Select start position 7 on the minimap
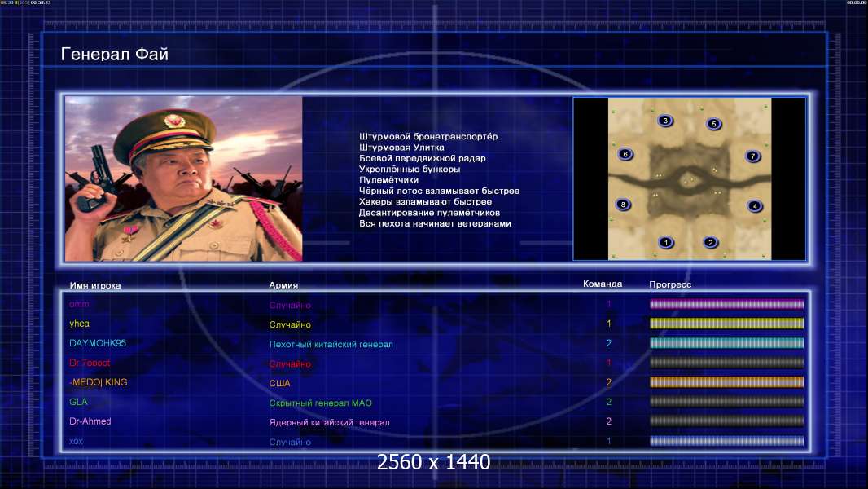 752,156
